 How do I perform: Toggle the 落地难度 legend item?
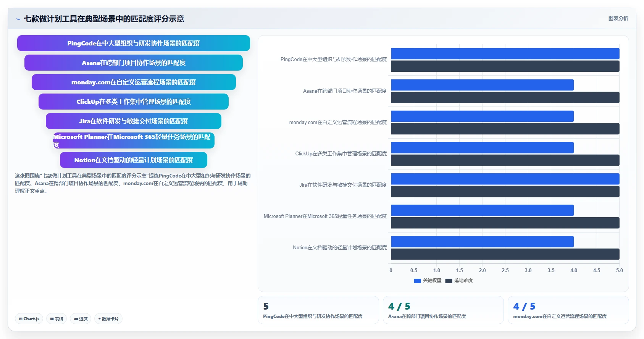click(x=459, y=281)
